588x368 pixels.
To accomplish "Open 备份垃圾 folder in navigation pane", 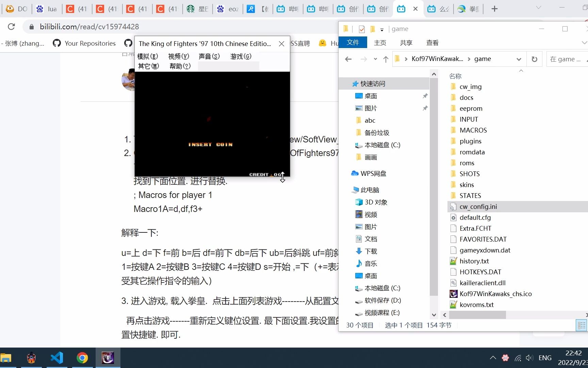I will [x=377, y=133].
